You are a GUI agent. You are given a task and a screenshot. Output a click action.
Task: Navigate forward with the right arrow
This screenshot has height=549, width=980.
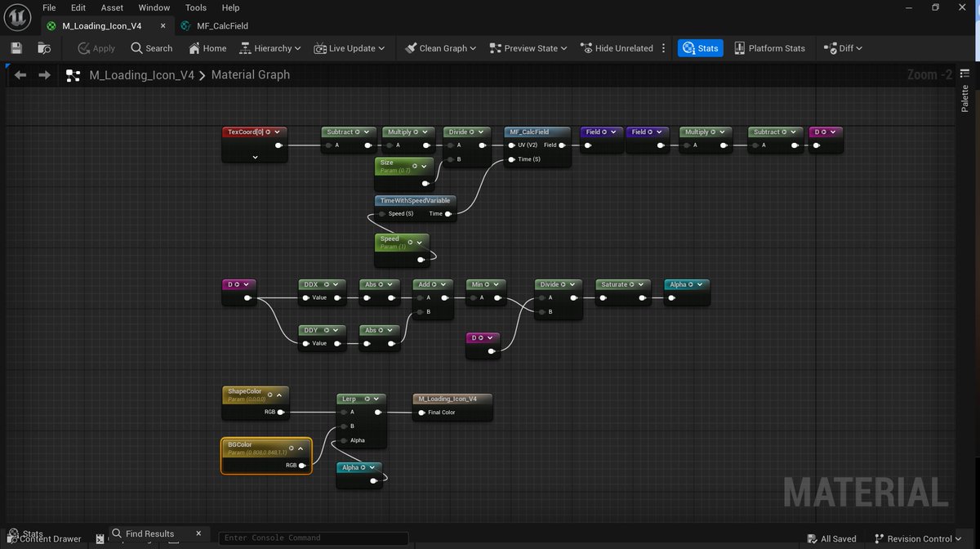tap(45, 75)
